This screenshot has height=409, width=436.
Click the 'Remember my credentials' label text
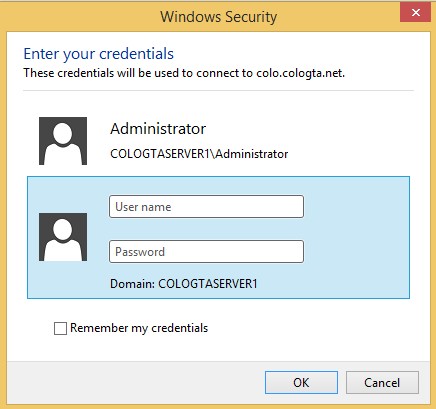[139, 328]
